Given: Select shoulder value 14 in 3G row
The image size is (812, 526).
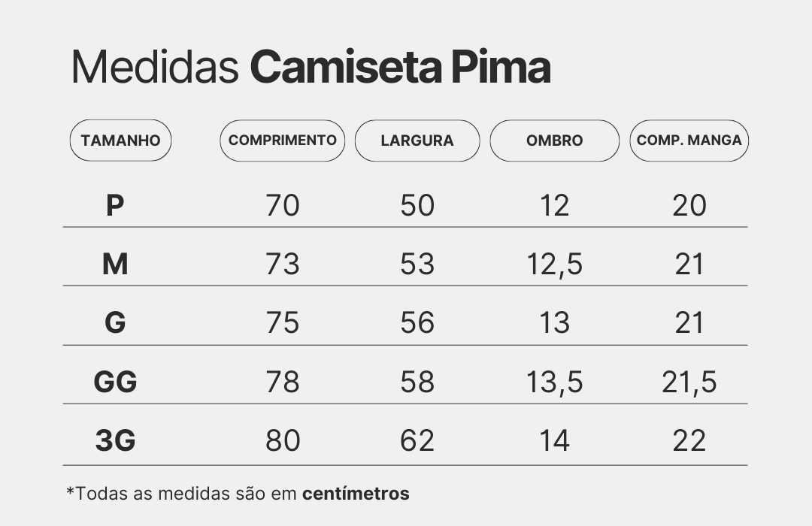Looking at the screenshot, I should [x=555, y=440].
